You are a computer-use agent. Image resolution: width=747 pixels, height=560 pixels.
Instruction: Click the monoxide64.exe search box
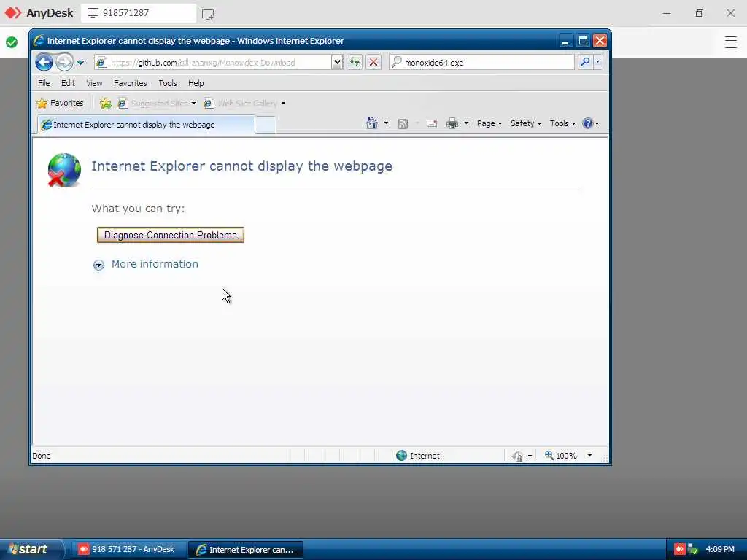click(481, 63)
